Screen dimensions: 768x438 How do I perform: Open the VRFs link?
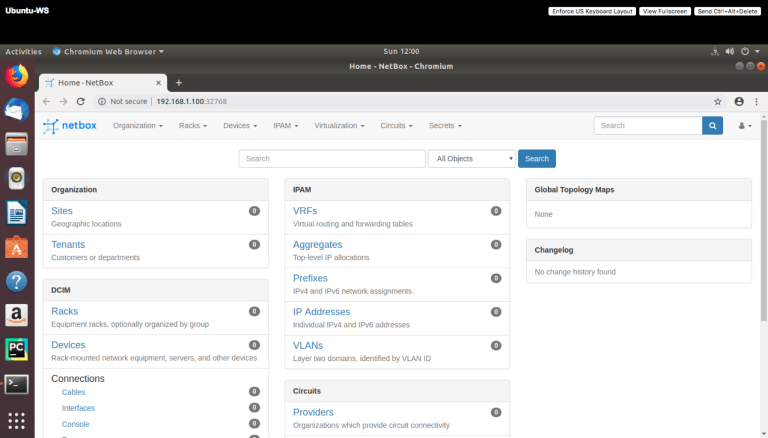(305, 211)
